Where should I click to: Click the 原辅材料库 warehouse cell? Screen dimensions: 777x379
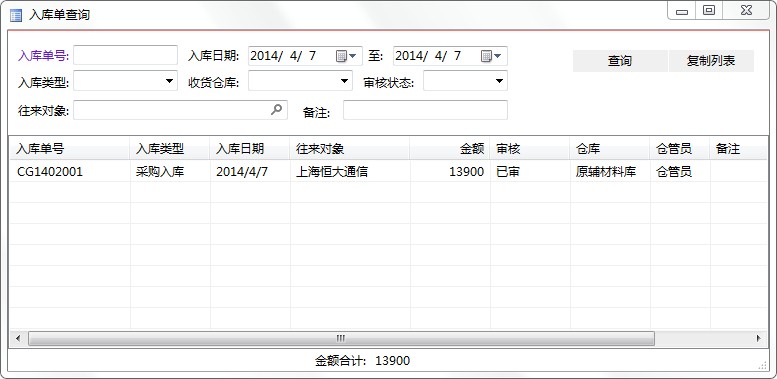tap(610, 171)
